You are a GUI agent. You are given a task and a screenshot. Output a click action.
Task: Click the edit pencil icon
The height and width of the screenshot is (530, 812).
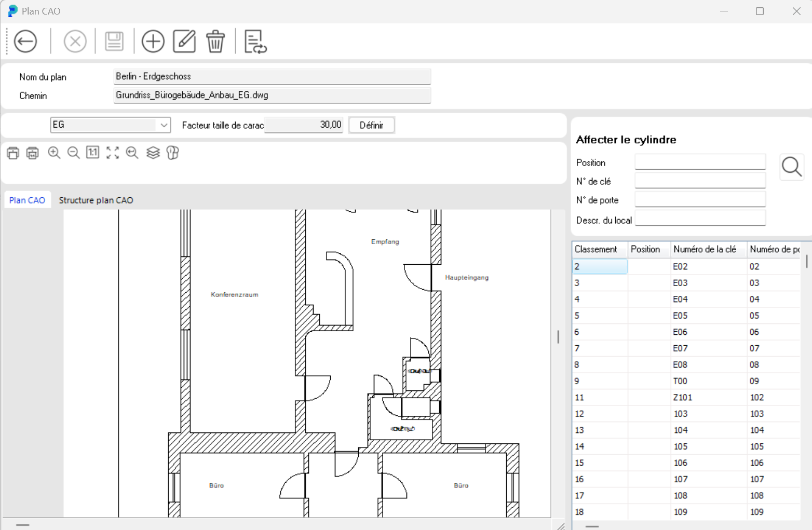tap(184, 42)
